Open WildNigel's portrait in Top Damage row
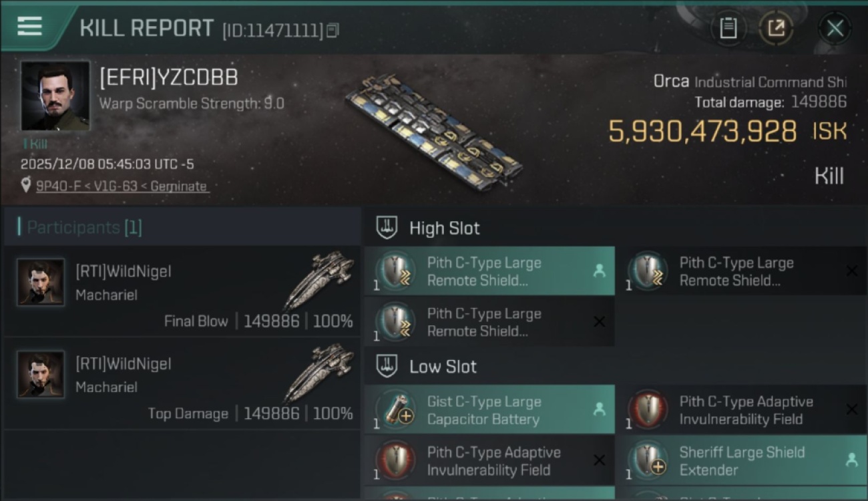868x501 pixels. (41, 375)
